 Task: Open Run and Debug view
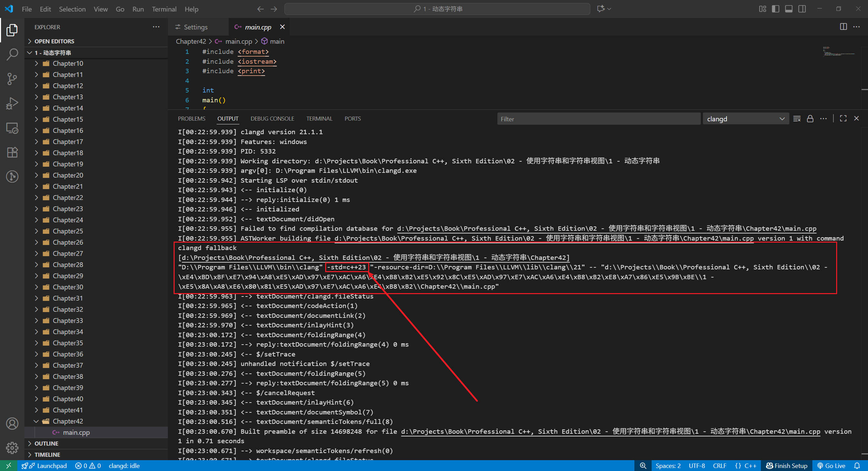12,103
